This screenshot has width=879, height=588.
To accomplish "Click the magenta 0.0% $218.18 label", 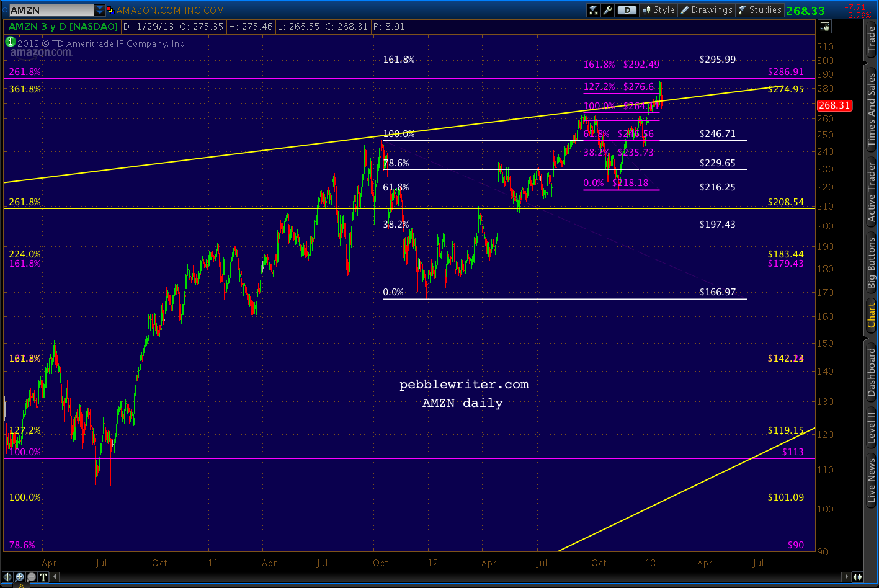I will click(616, 183).
